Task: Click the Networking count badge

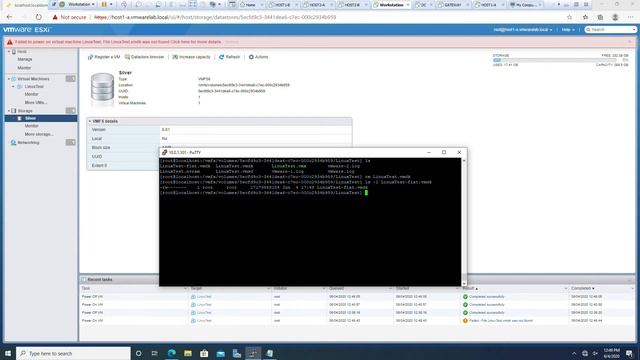Action: (x=71, y=142)
